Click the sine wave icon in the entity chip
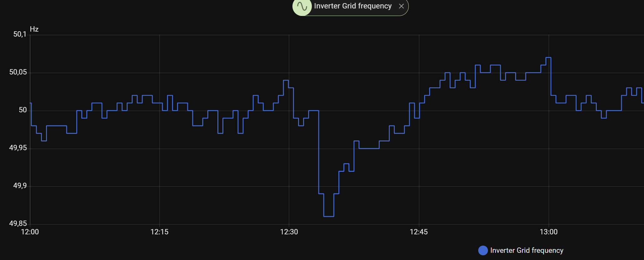The image size is (644, 260). [302, 7]
